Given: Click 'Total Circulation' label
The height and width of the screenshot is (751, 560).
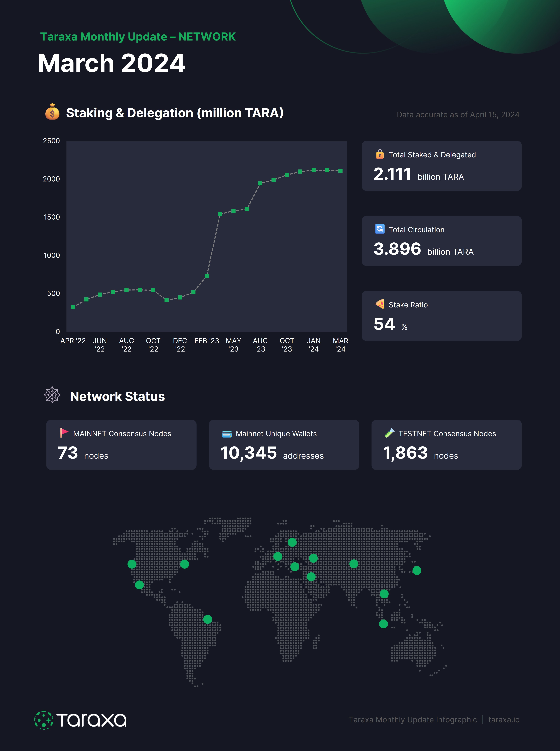Looking at the screenshot, I should [416, 230].
